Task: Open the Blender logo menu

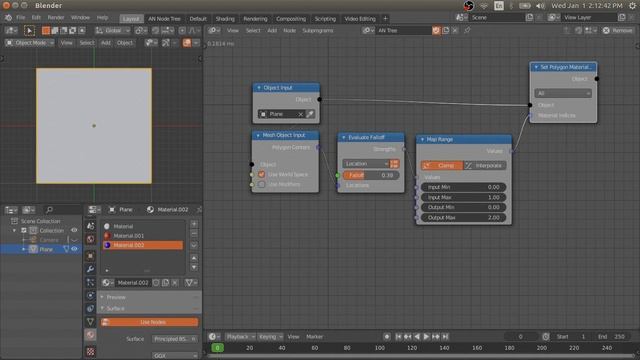Action: point(8,18)
